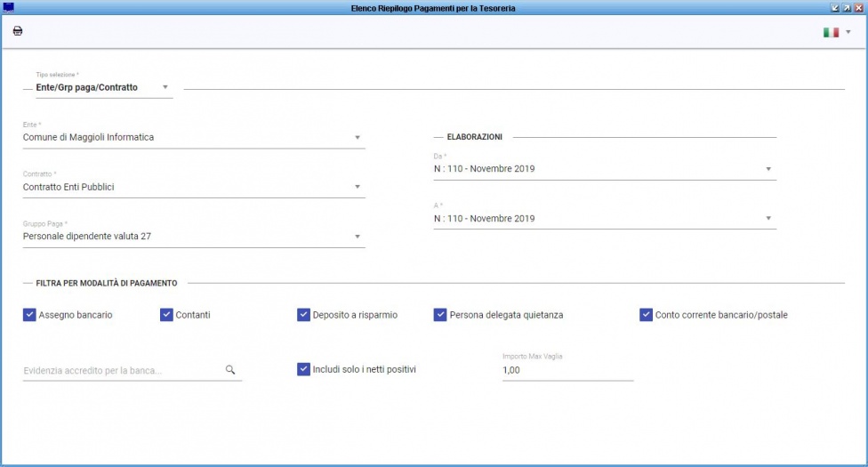The image size is (868, 467).
Task: Expand Gruppo Paga dropdown
Action: point(194,237)
